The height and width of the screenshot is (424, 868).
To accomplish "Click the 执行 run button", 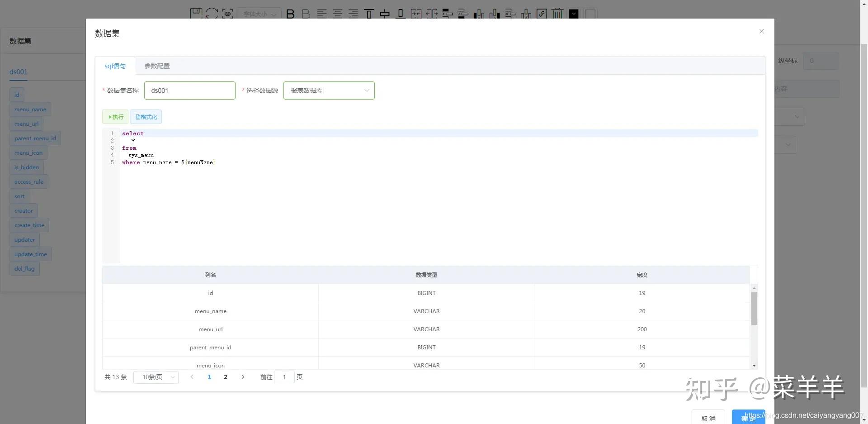I will pos(115,117).
